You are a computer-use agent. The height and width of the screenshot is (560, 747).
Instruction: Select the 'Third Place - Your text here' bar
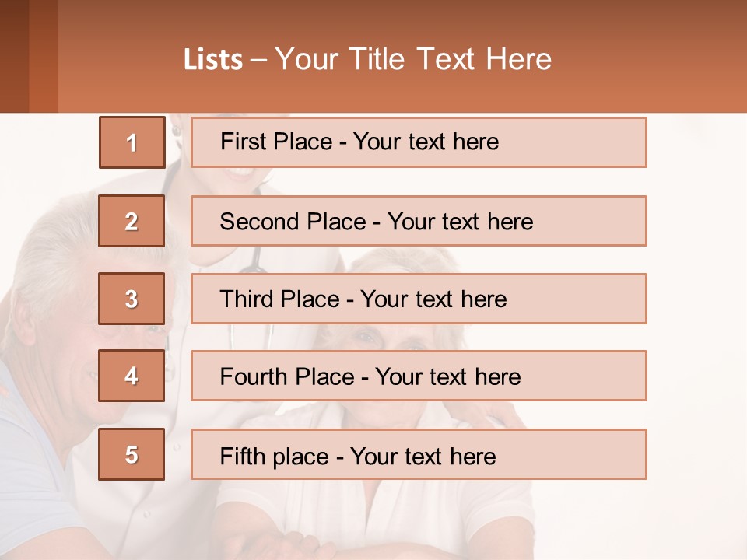pos(419,299)
